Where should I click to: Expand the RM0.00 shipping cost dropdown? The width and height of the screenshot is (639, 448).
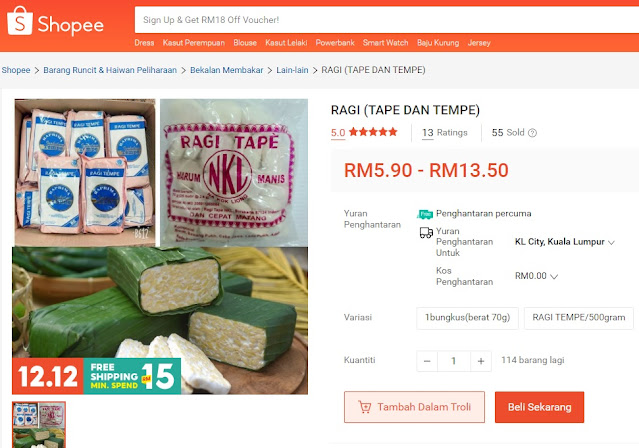(536, 276)
